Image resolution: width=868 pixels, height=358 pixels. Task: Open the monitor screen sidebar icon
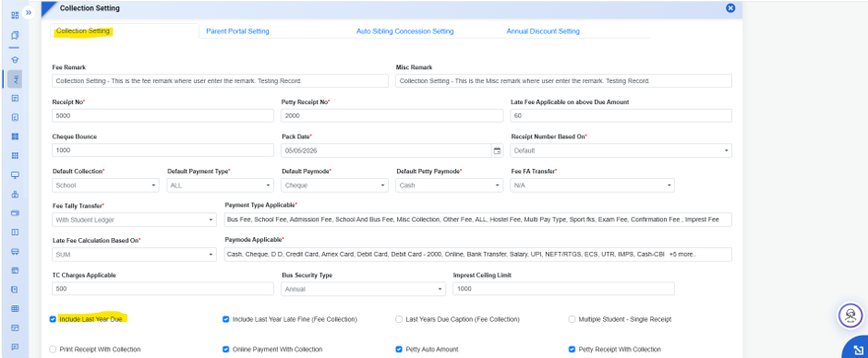[x=15, y=175]
